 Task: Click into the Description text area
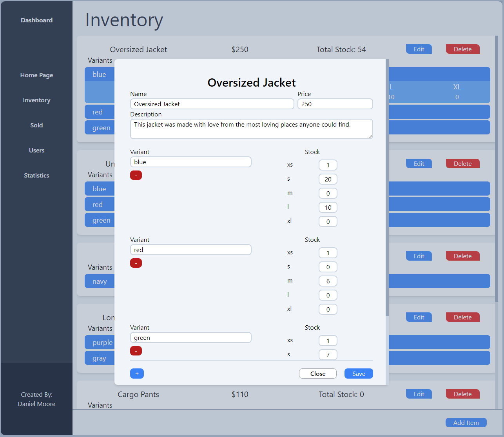coord(251,129)
